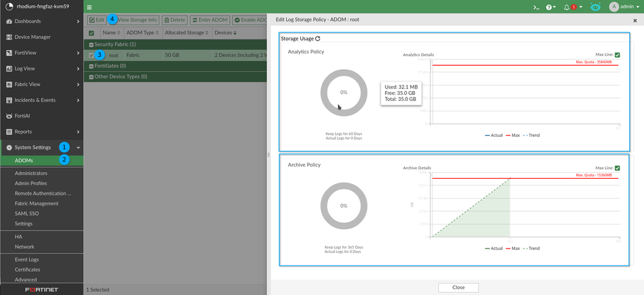This screenshot has width=644, height=295.
Task: Click the Edit toolbar button
Action: [96, 20]
